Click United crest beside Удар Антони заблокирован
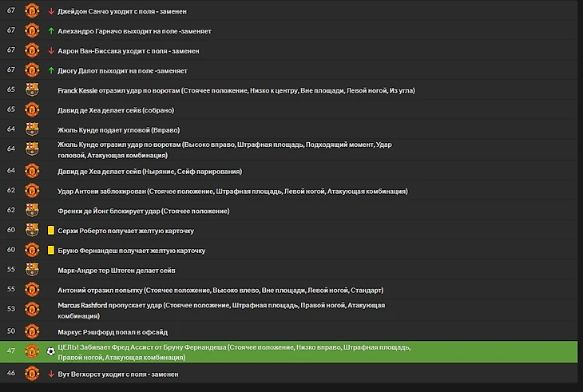This screenshot has width=583, height=392. [x=32, y=191]
